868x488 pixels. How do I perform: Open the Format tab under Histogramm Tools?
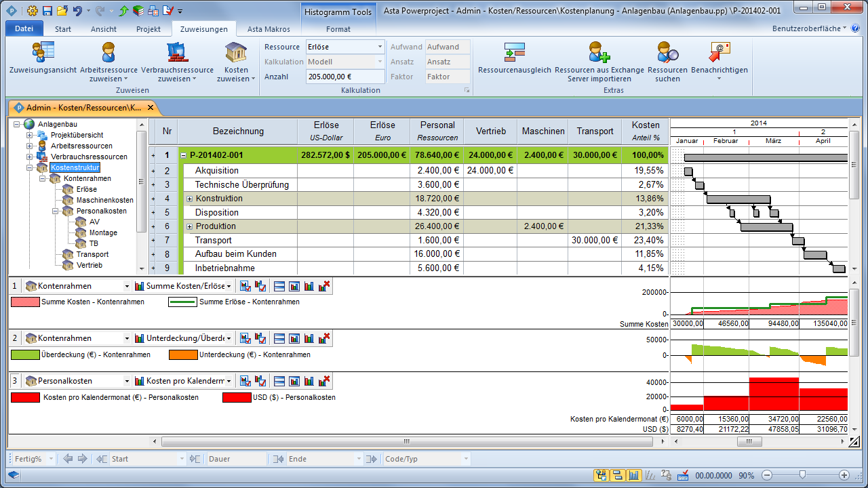pyautogui.click(x=338, y=29)
